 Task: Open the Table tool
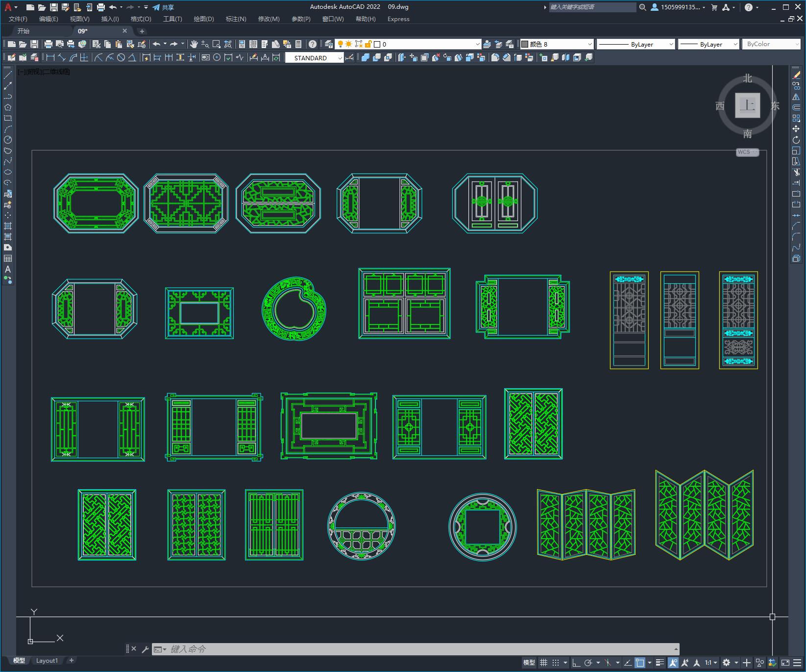pyautogui.click(x=8, y=258)
